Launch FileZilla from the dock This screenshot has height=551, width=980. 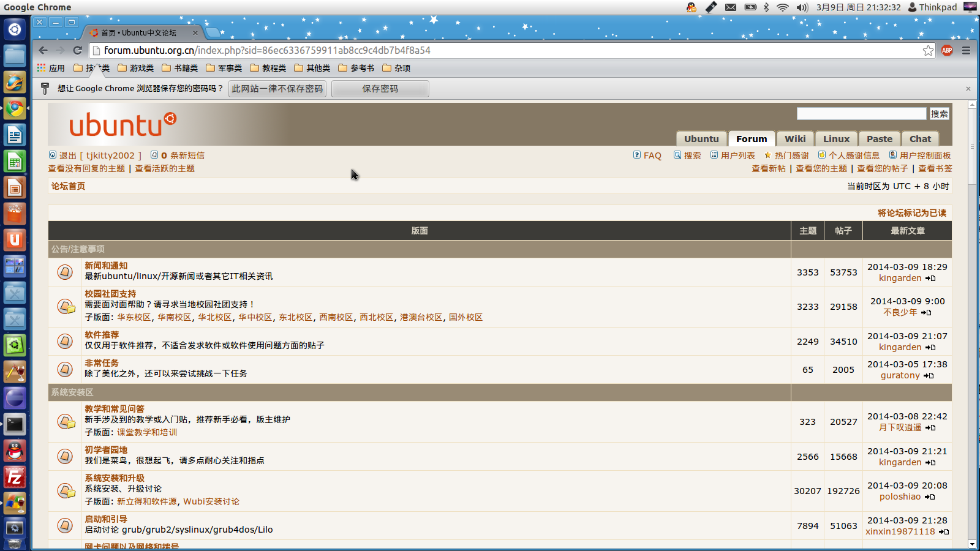15,477
